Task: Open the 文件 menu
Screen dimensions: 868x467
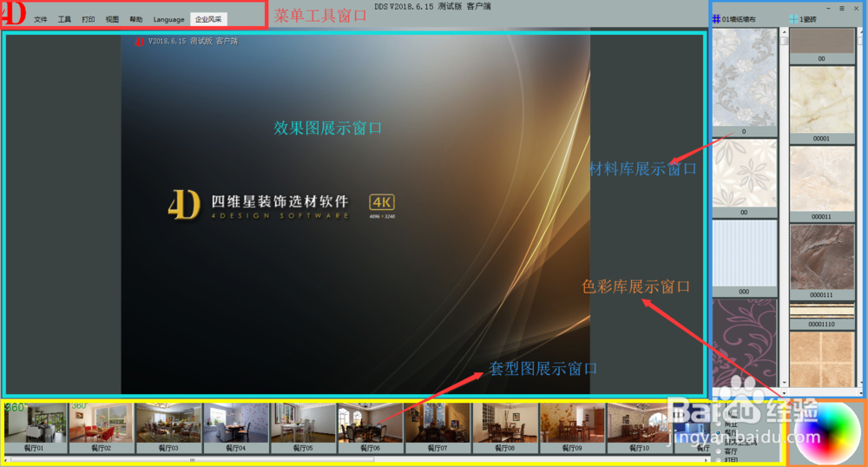Action: (41, 19)
